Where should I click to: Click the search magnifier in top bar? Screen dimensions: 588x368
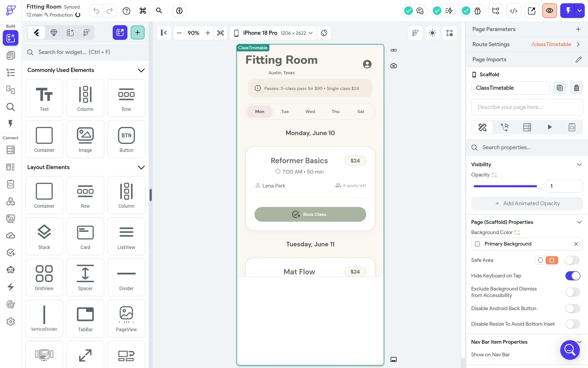tap(159, 11)
